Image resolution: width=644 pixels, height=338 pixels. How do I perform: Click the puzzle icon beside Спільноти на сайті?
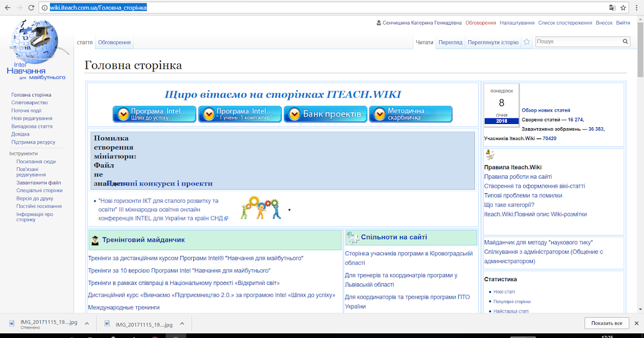pyautogui.click(x=353, y=238)
